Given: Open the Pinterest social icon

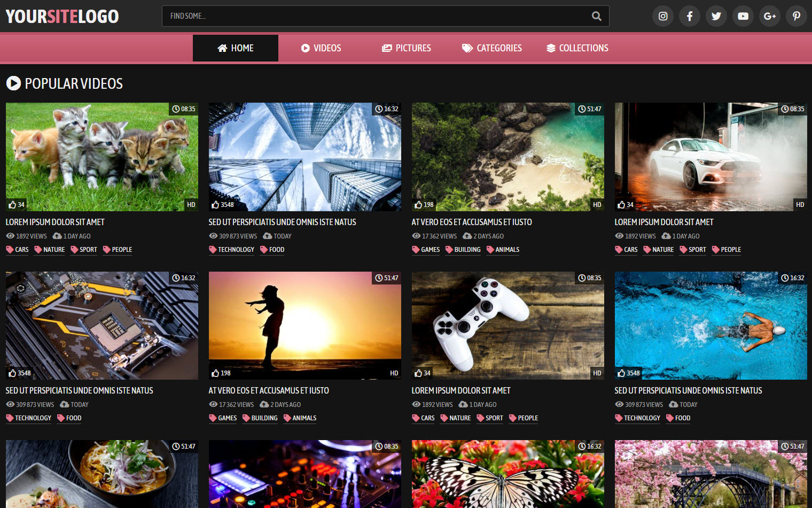Looking at the screenshot, I should point(797,16).
